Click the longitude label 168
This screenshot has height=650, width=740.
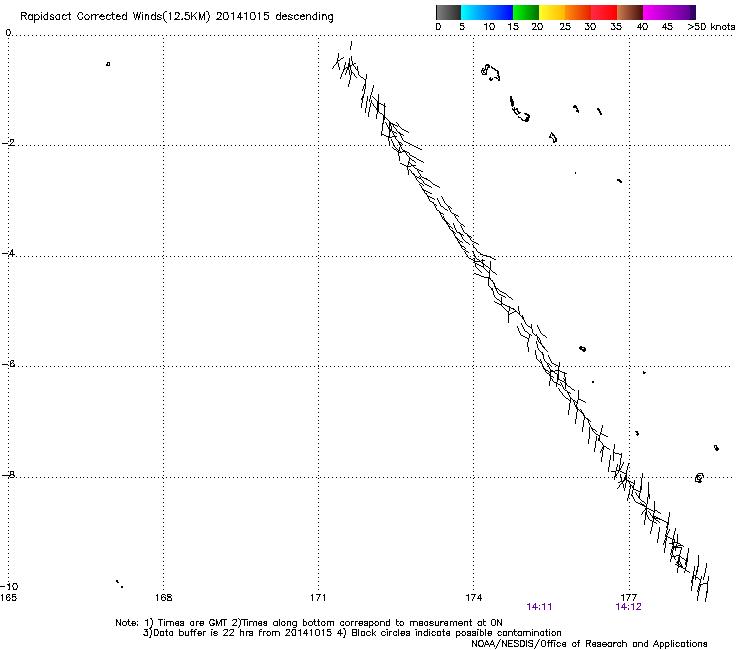click(163, 598)
